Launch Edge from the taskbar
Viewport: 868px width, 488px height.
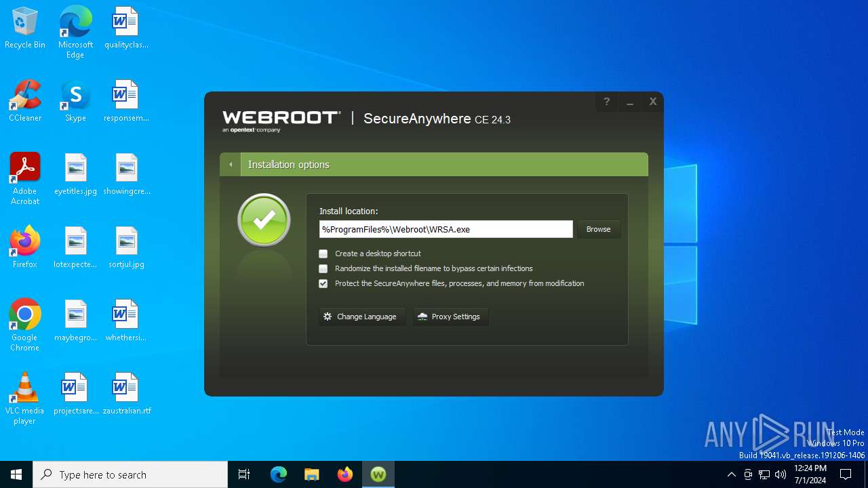click(x=279, y=474)
